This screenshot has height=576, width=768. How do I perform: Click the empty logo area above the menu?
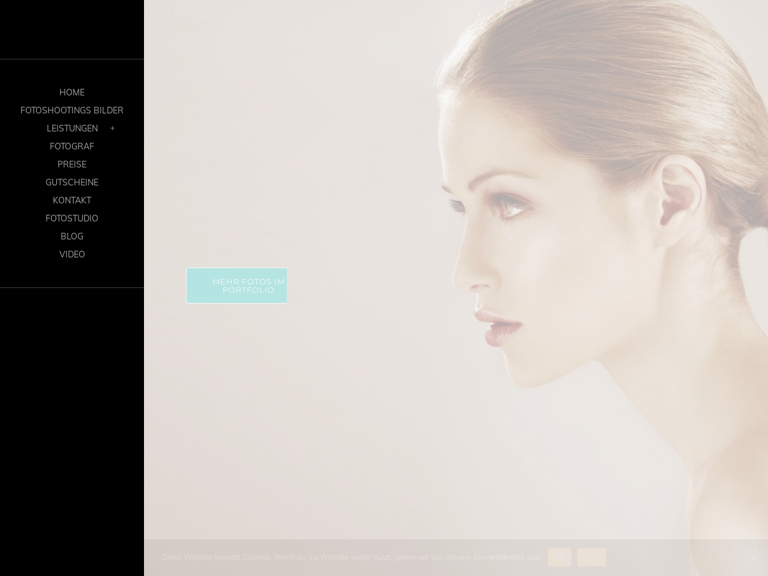tap(72, 30)
